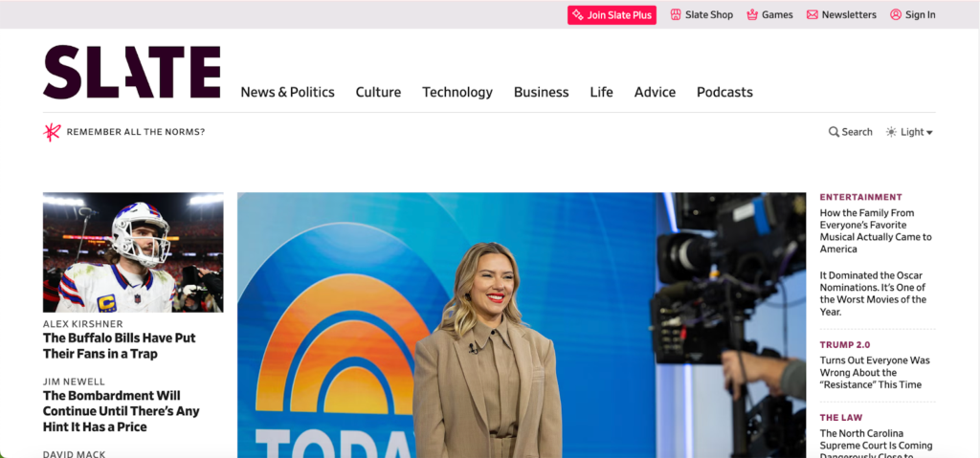Click the Slate logo
980x458 pixels.
click(132, 72)
